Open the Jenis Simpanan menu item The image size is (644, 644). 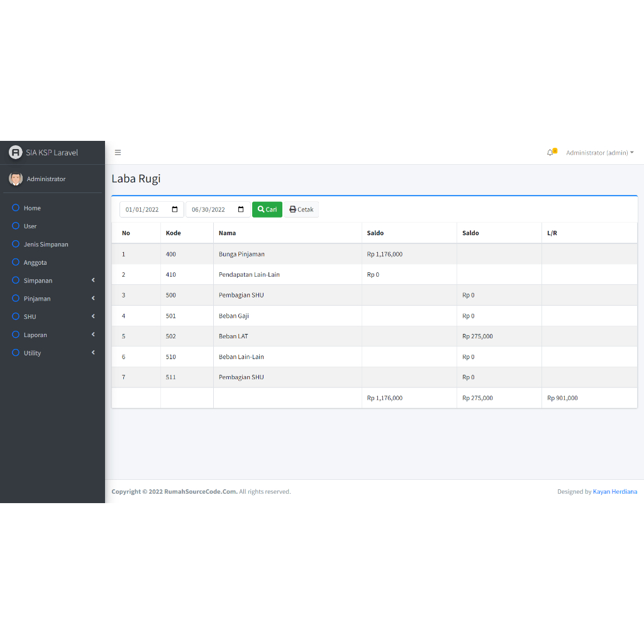(46, 244)
